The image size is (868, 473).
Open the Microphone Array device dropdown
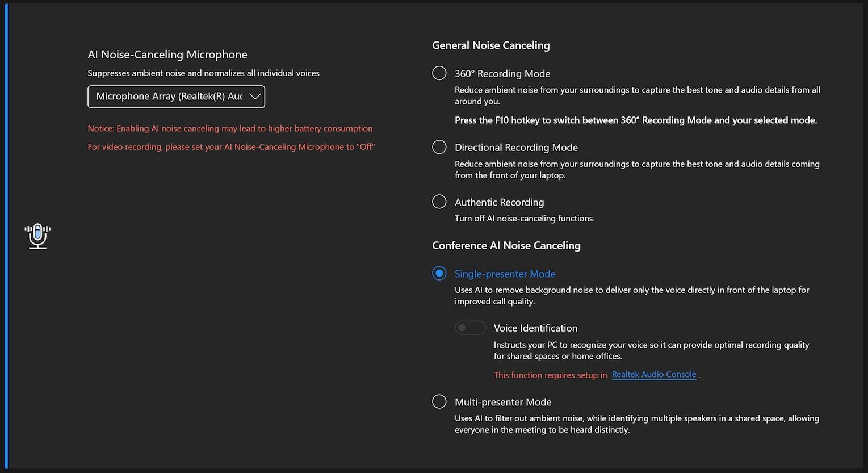click(176, 97)
